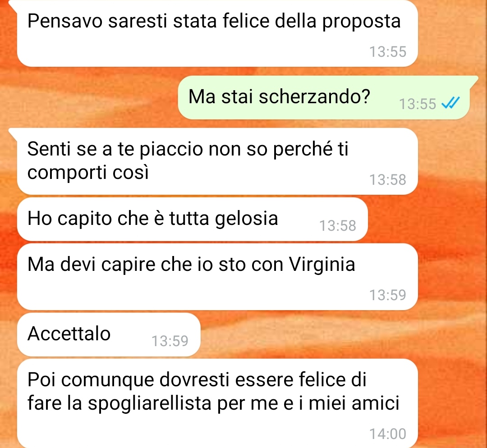Tap the orange chat wallpaper beside 'Accettalo'
The height and width of the screenshot is (448, 487).
coord(311,335)
